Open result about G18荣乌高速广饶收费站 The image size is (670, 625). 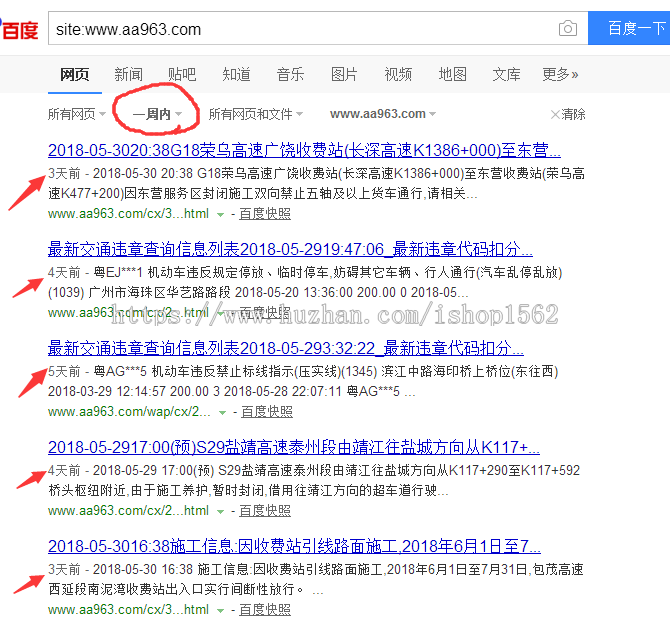click(x=304, y=150)
